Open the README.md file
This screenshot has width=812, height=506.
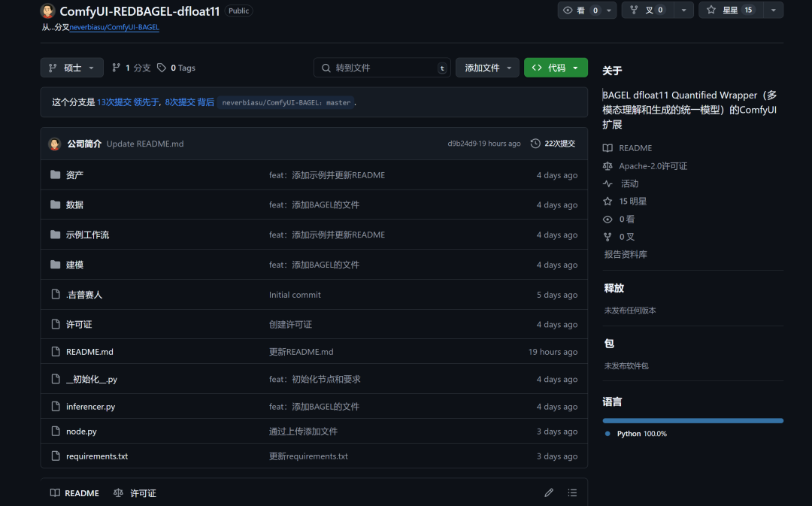(x=89, y=352)
